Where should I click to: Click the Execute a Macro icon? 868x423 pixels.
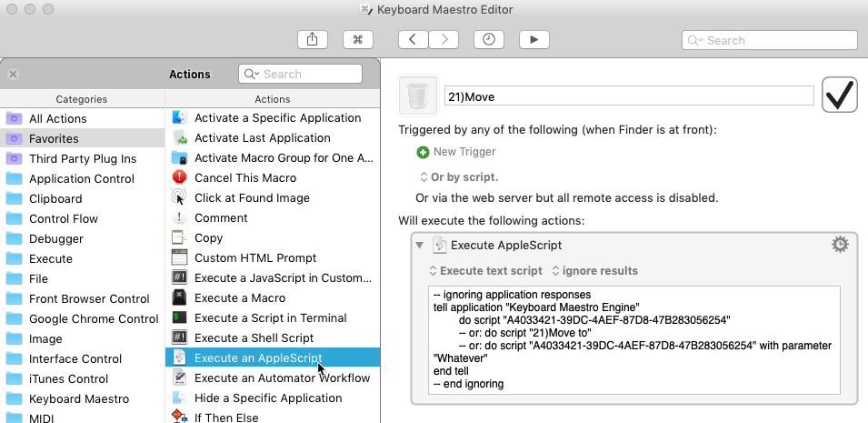point(179,297)
